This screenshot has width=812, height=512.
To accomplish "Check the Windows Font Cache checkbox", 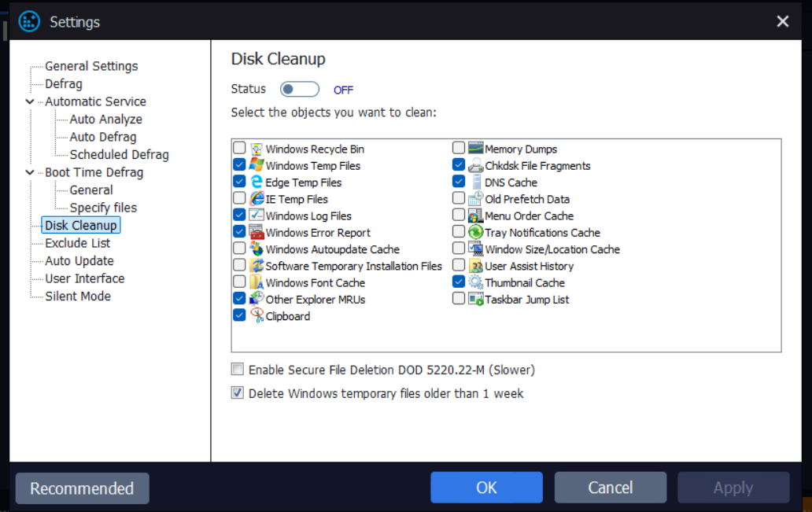I will [x=239, y=282].
